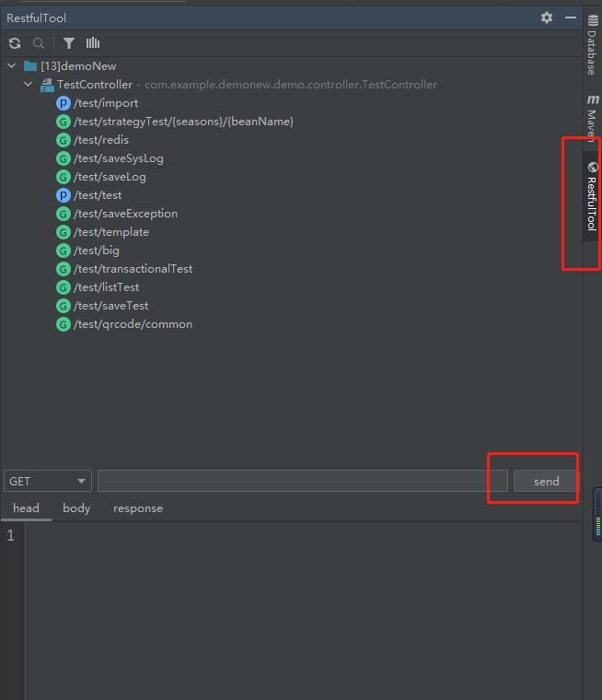This screenshot has width=602, height=700.
Task: Select the /test/listTest endpoint
Action: coord(106,287)
